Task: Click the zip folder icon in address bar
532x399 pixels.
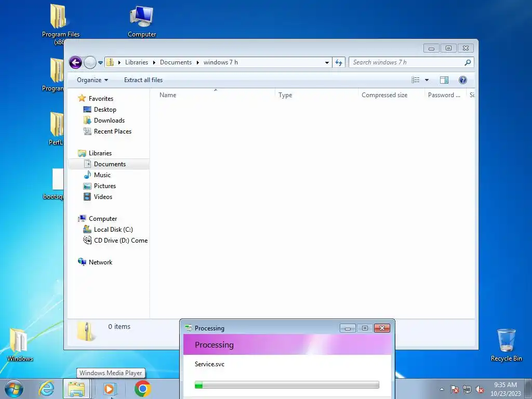Action: pos(110,62)
